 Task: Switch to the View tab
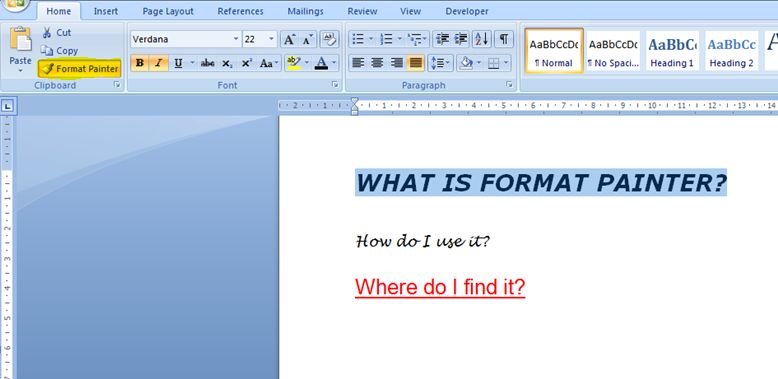pyautogui.click(x=410, y=11)
